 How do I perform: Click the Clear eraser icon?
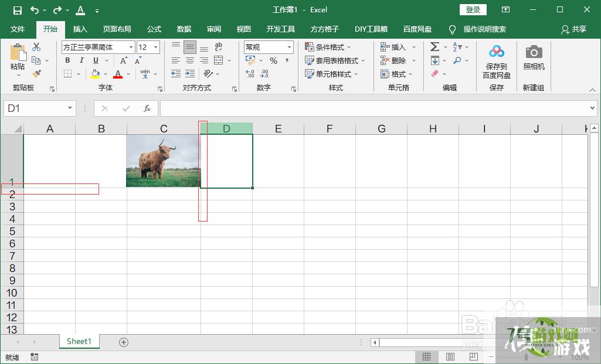point(434,74)
